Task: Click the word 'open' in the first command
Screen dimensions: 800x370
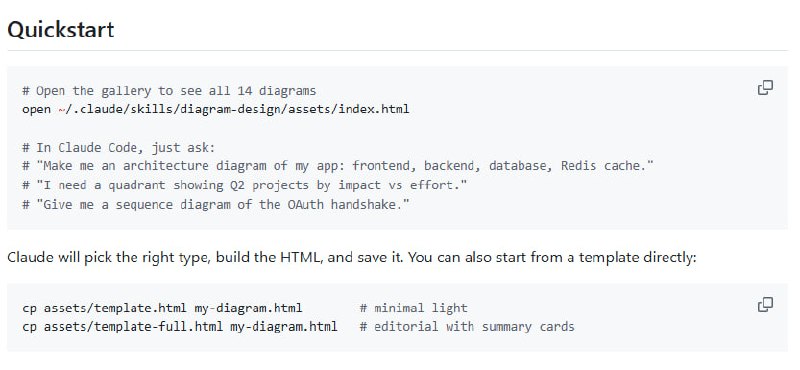Action: coord(36,110)
